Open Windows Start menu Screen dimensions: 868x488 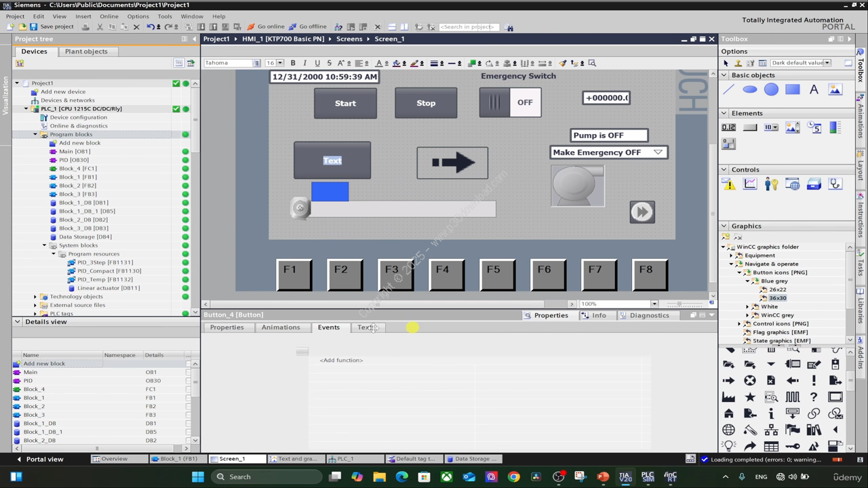197,476
